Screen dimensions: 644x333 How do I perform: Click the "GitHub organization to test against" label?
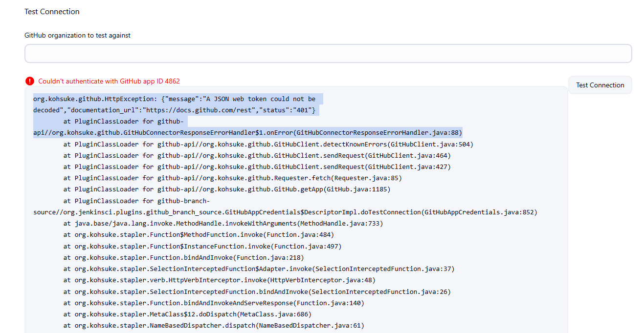77,35
